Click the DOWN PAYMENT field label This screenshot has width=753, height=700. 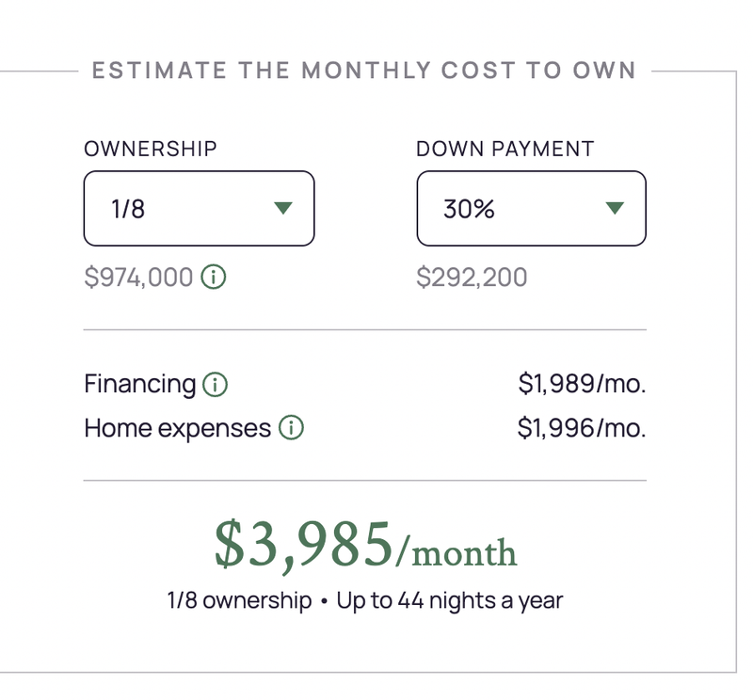pyautogui.click(x=505, y=149)
